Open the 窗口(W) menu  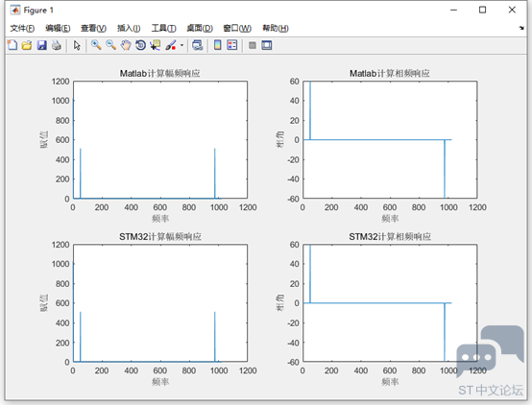click(237, 28)
